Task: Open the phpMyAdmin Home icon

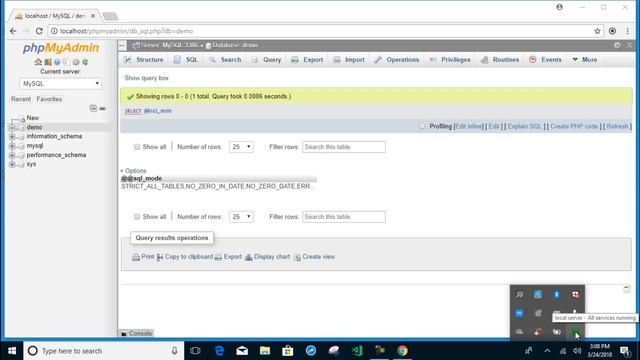Action: [38, 62]
